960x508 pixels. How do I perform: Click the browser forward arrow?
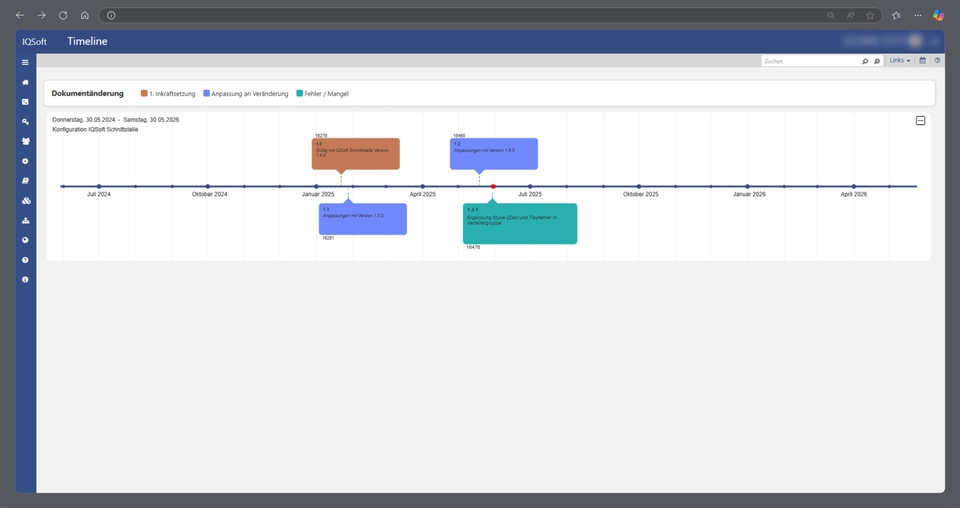point(42,15)
